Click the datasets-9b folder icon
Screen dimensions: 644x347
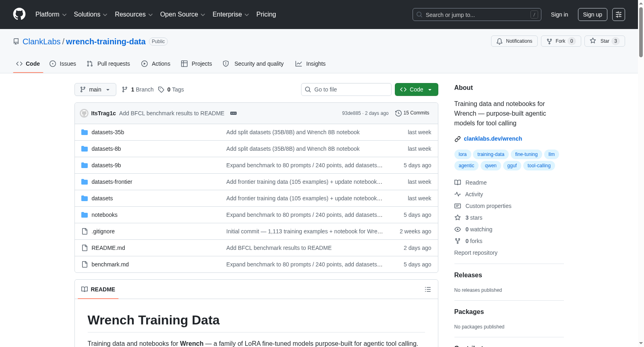pos(85,165)
